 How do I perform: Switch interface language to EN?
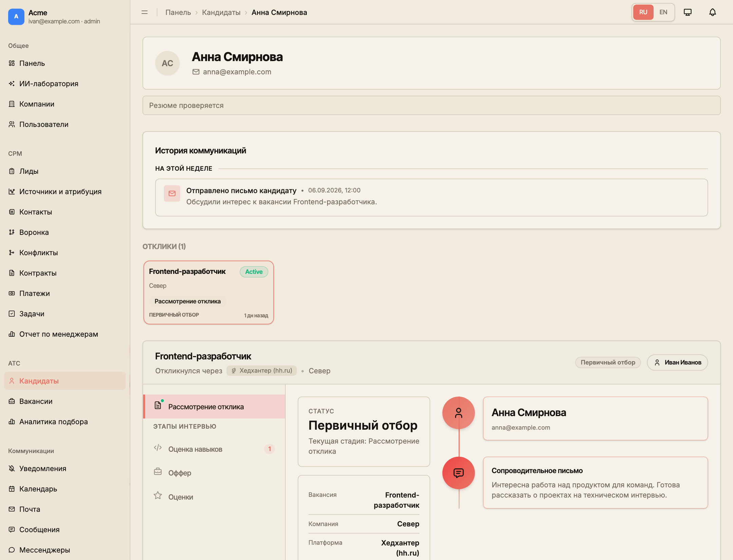point(663,12)
